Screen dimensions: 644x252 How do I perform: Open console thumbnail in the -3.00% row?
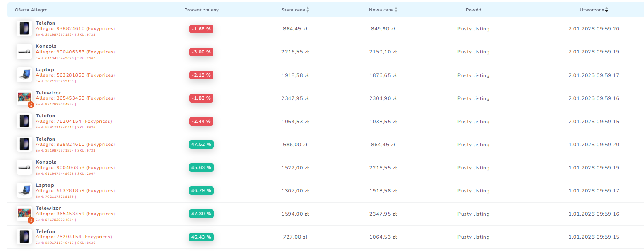coord(24,52)
